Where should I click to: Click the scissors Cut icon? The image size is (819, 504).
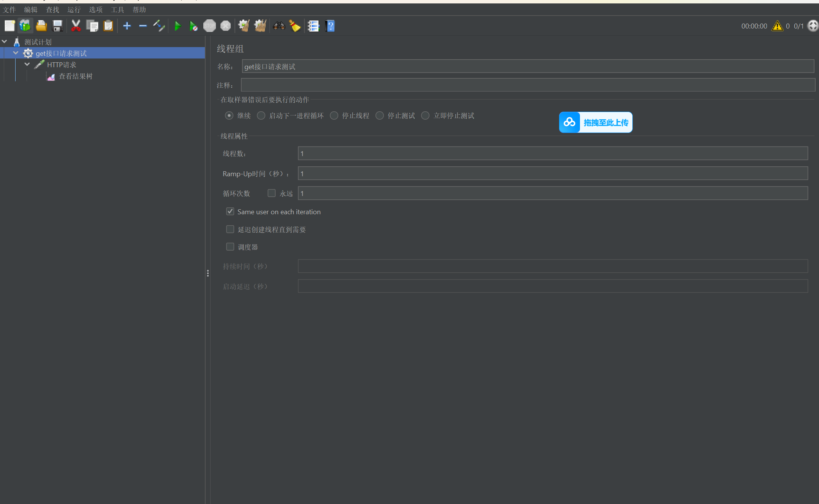[x=76, y=26]
